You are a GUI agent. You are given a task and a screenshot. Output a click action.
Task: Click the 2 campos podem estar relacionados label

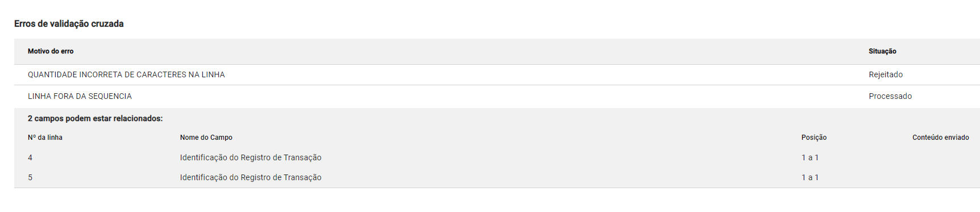(x=95, y=119)
